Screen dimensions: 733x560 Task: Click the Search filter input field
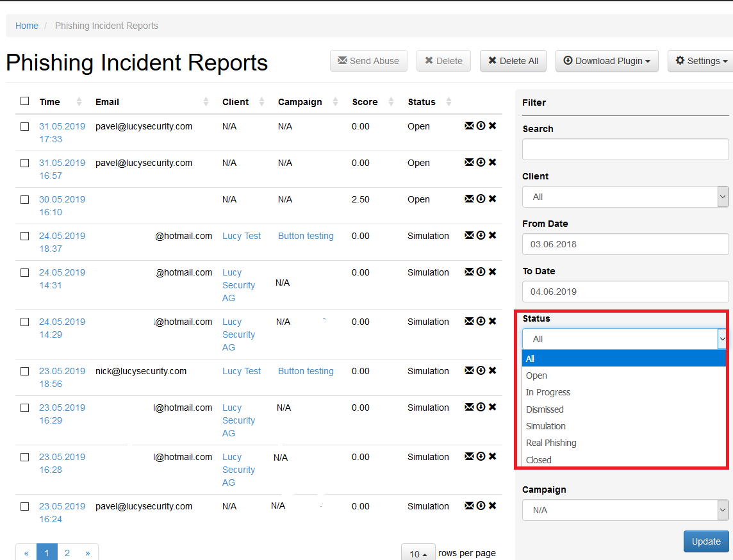coord(625,149)
